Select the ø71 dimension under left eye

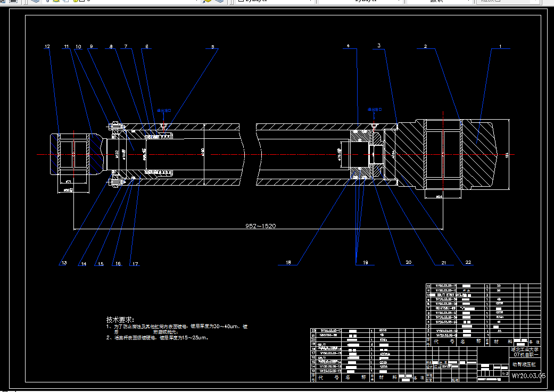tap(69, 181)
